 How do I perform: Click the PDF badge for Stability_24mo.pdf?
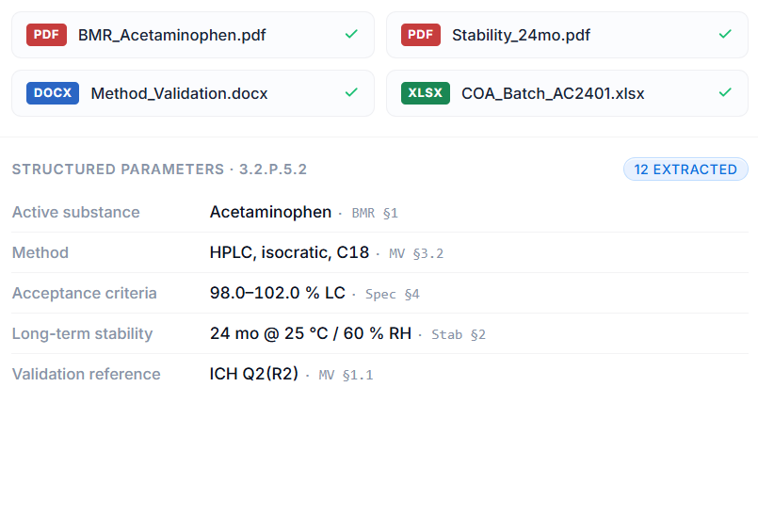coord(421,35)
